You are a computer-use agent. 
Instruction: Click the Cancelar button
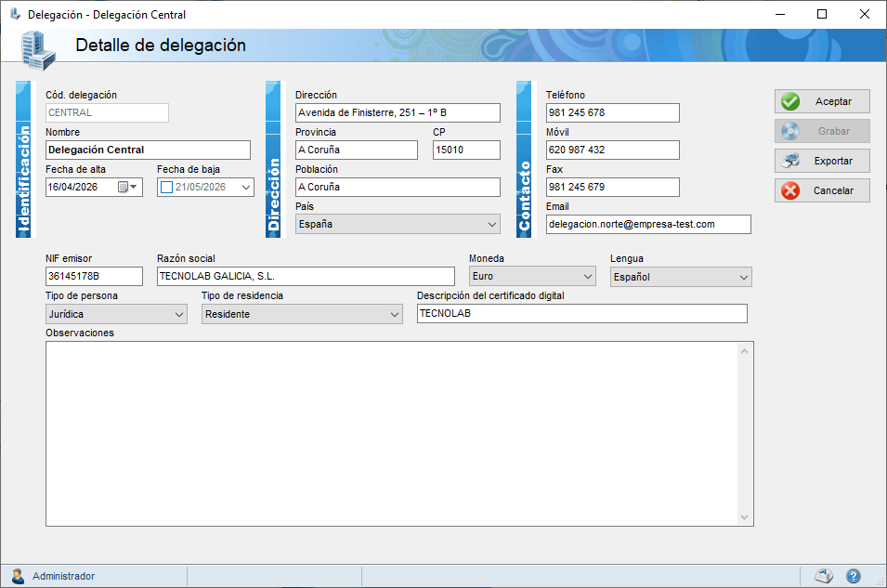(822, 190)
